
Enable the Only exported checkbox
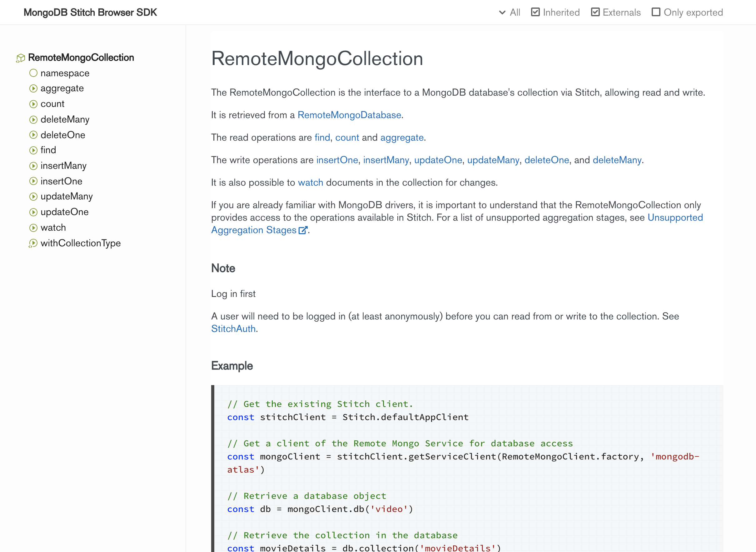point(656,13)
